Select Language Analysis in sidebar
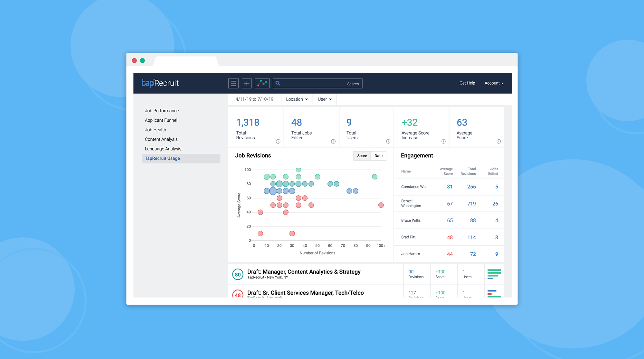 (163, 149)
